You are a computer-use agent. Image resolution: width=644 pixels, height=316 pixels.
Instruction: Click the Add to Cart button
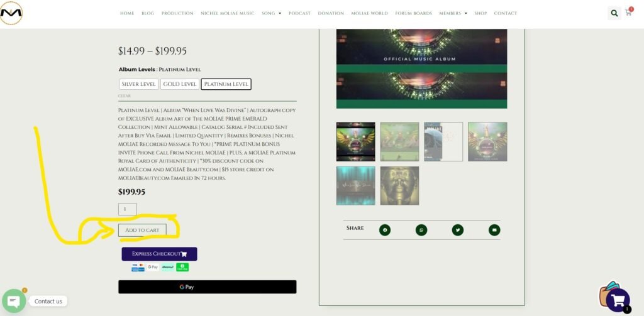point(142,230)
